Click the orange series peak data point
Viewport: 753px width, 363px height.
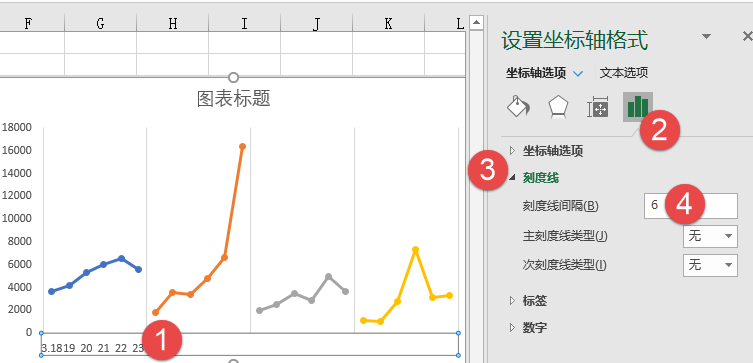click(243, 146)
